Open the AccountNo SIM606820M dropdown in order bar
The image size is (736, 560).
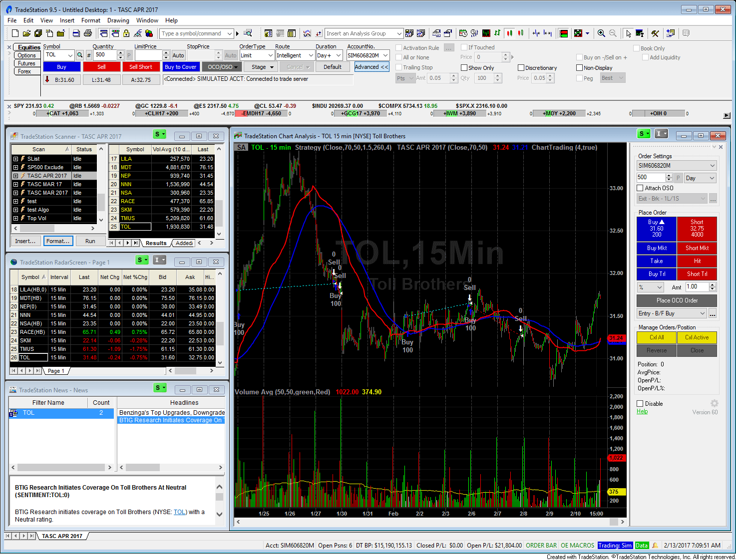click(x=368, y=55)
